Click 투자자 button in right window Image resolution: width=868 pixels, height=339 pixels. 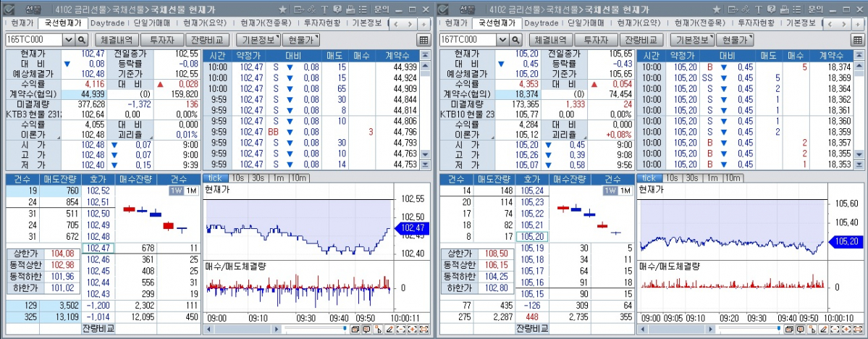pyautogui.click(x=597, y=40)
